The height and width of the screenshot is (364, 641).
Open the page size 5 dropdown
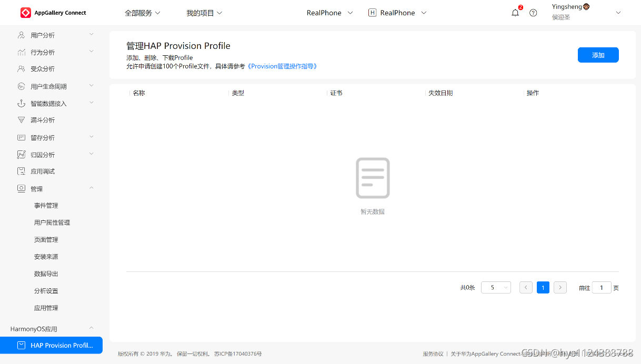pos(496,287)
